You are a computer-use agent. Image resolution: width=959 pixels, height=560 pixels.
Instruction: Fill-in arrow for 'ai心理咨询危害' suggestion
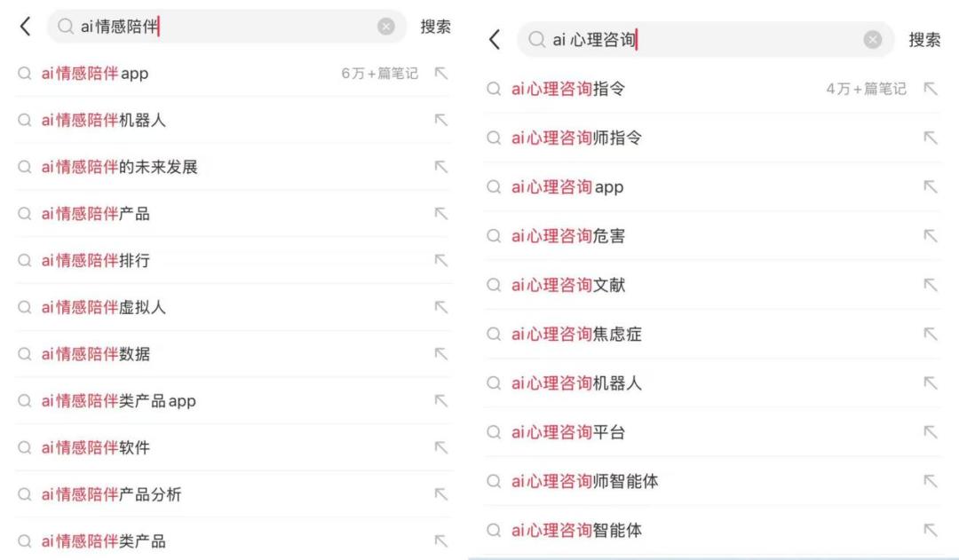[931, 236]
